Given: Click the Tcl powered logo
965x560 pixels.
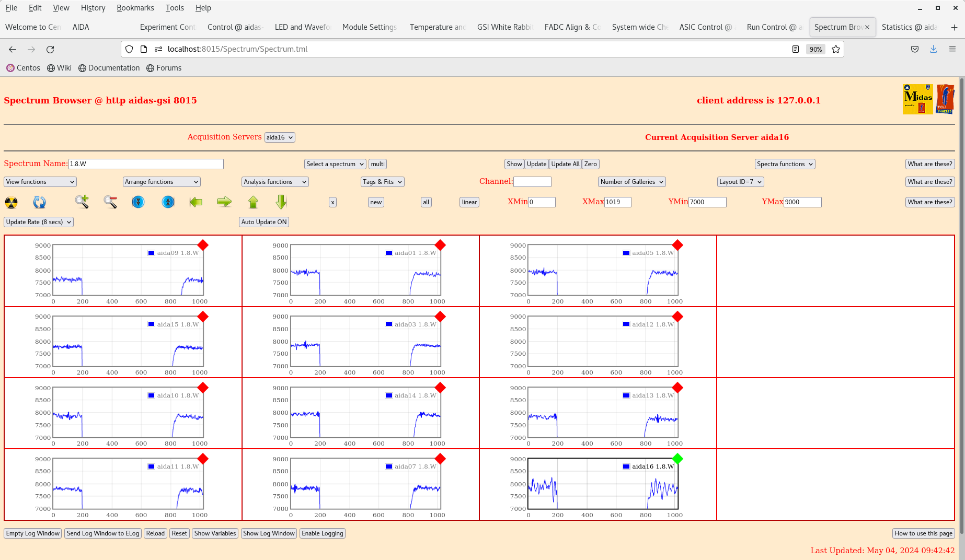Looking at the screenshot, I should (x=945, y=99).
